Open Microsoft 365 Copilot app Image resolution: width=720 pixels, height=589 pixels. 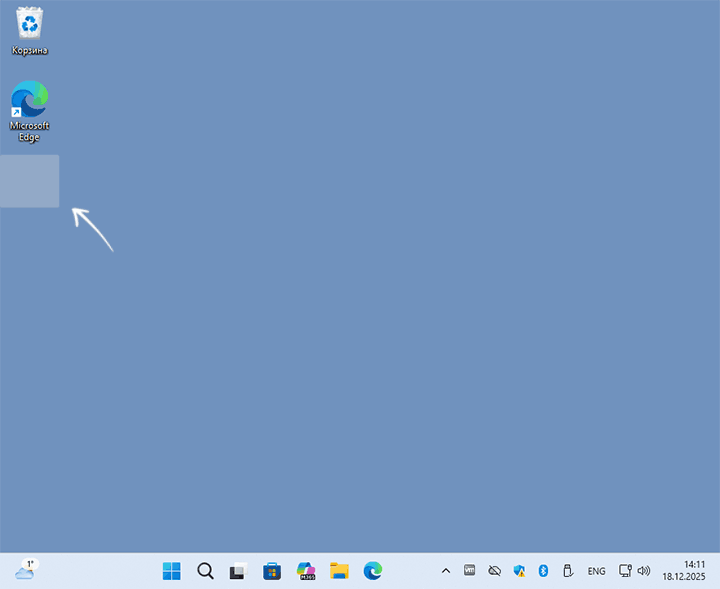point(306,571)
